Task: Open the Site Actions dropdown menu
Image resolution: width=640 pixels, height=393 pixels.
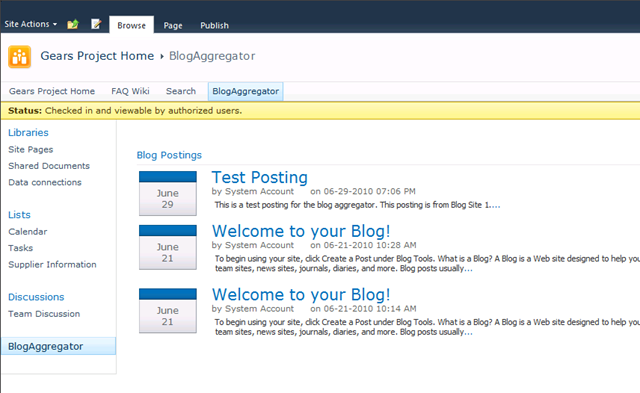Action: point(31,24)
